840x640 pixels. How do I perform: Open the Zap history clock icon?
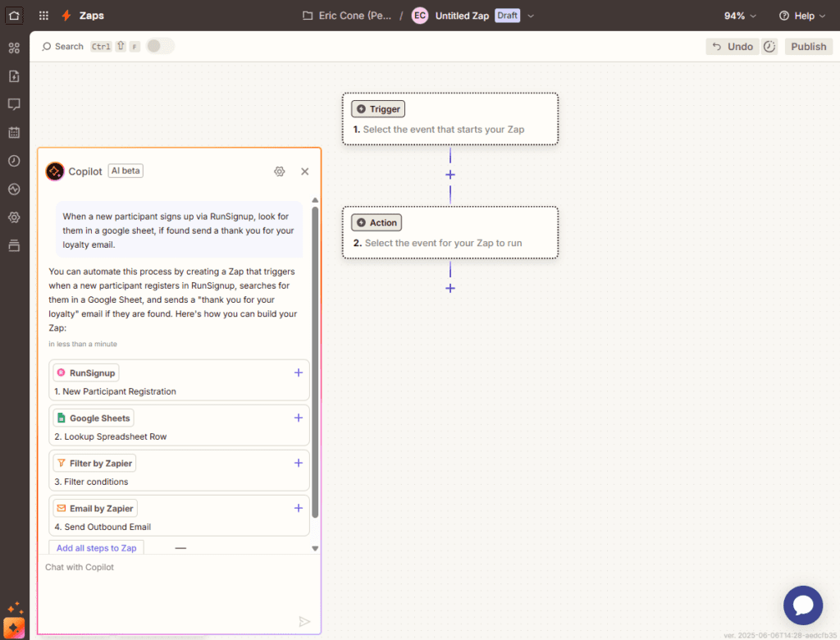pos(14,161)
